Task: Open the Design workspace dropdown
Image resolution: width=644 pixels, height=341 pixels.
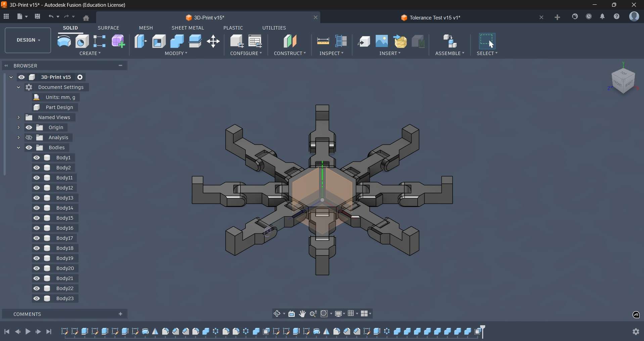Action: point(28,41)
